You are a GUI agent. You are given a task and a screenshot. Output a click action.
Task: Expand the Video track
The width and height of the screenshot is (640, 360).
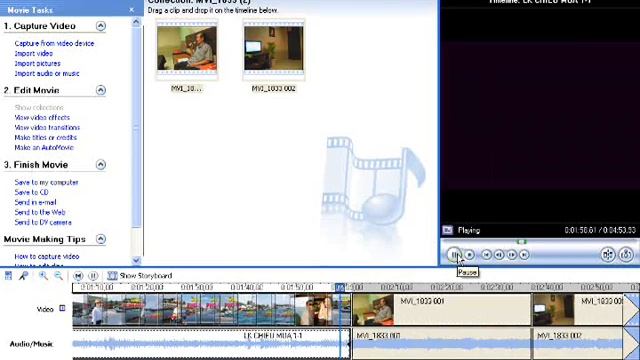click(62, 308)
